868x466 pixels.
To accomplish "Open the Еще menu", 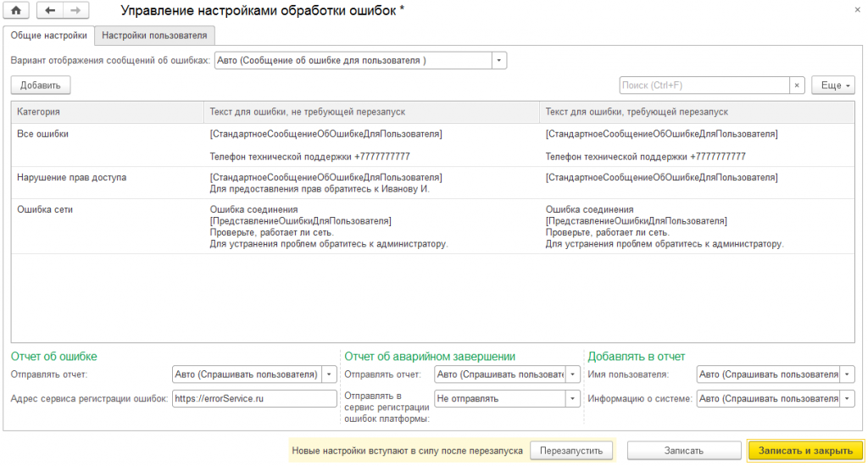I will point(833,86).
